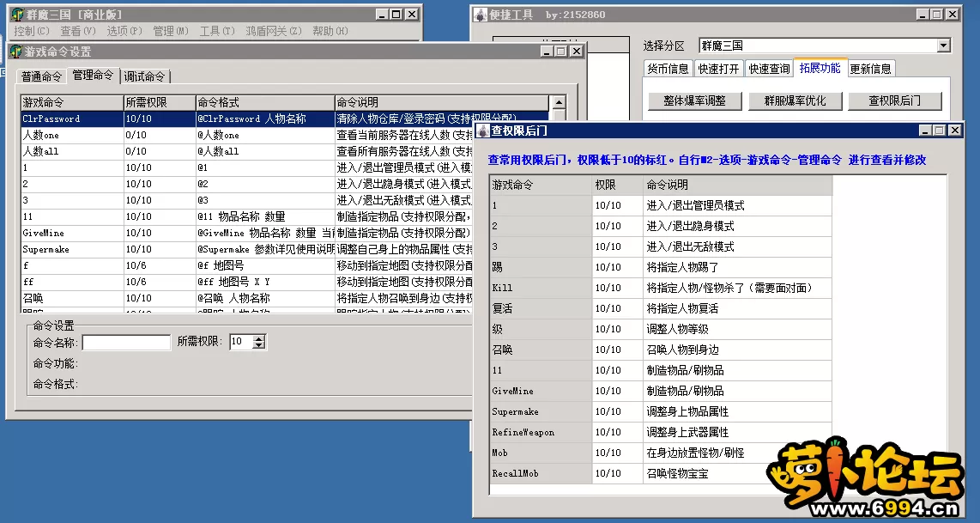Viewport: 980px width, 523px height.
Task: Switch to the 调试命令 tab
Action: (x=144, y=76)
